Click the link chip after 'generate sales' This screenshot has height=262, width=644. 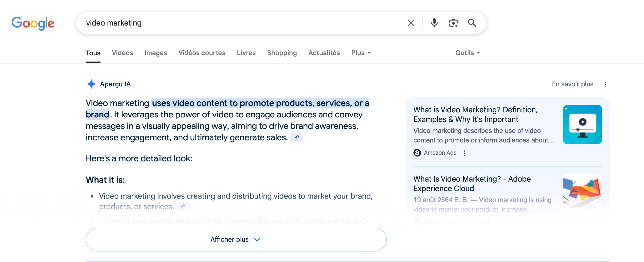point(297,137)
